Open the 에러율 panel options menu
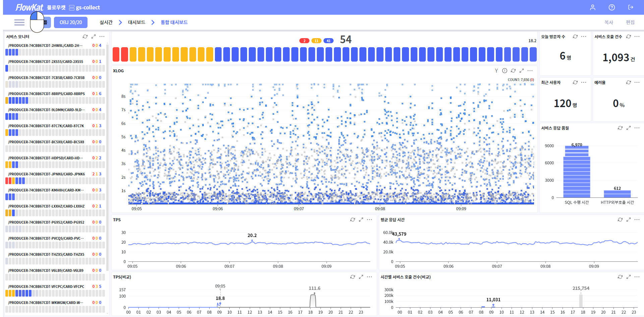The width and height of the screenshot is (644, 317). click(637, 82)
